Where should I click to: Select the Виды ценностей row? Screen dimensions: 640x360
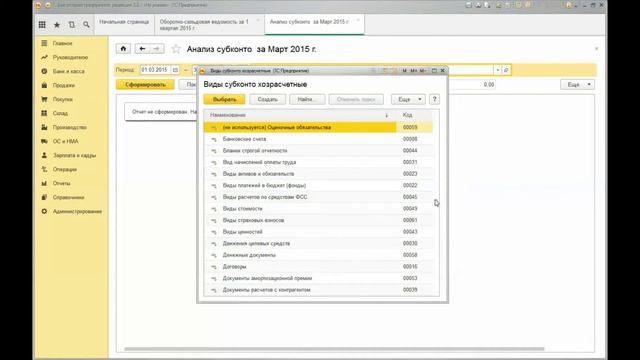pos(318,232)
